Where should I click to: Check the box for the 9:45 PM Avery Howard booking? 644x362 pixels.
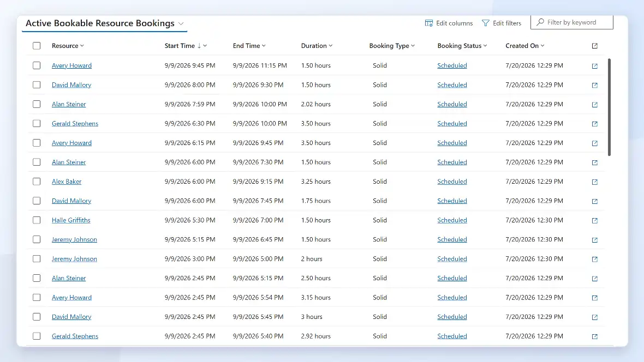[x=37, y=65]
